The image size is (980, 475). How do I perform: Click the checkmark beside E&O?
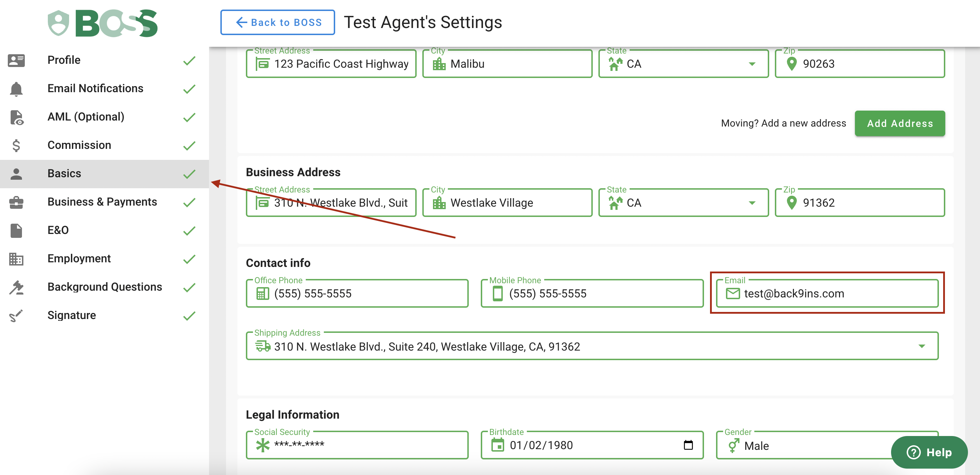pos(189,230)
